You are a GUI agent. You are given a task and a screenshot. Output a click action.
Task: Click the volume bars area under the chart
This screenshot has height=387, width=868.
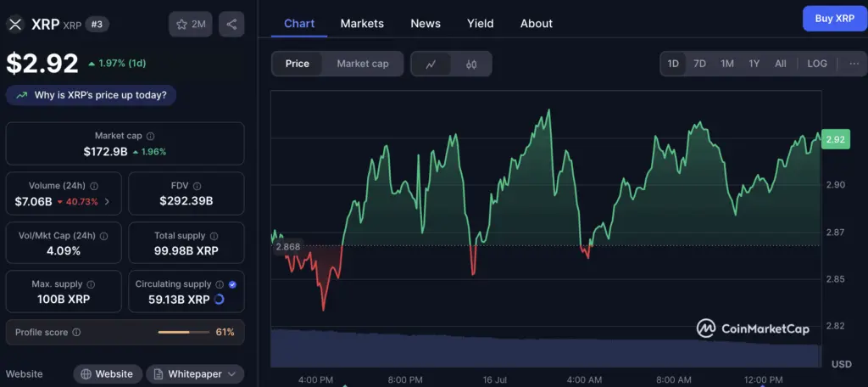pyautogui.click(x=546, y=348)
